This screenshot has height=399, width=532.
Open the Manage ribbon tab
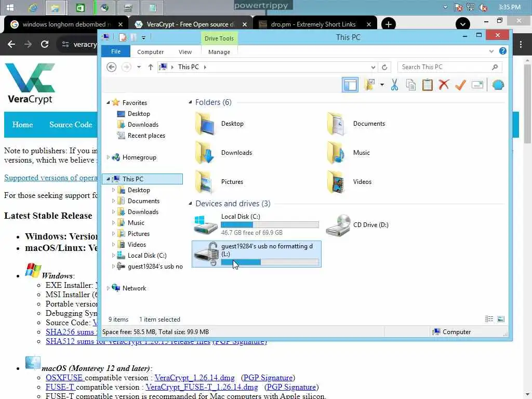[x=219, y=52]
